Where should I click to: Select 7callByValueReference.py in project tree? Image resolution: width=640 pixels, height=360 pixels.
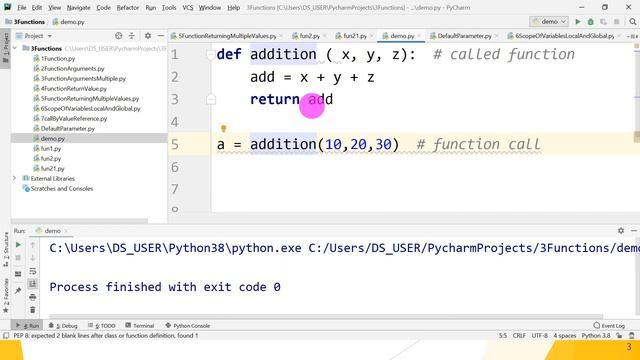(x=73, y=119)
